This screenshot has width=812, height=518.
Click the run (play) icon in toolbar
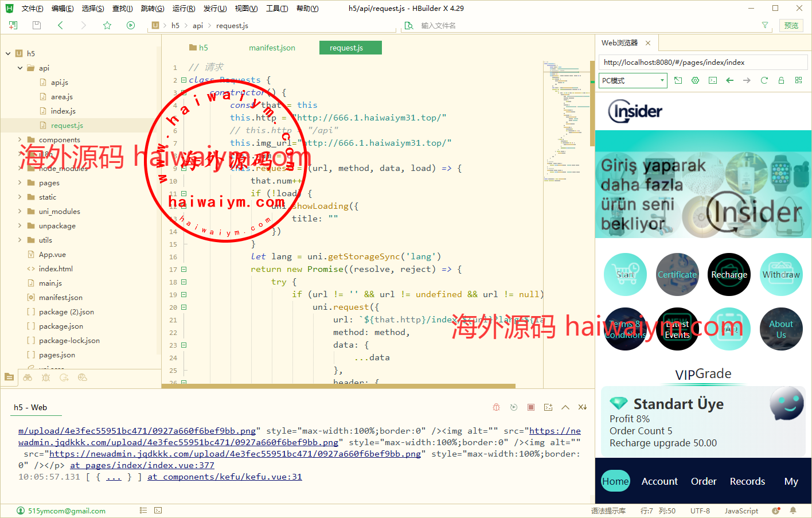pyautogui.click(x=131, y=25)
